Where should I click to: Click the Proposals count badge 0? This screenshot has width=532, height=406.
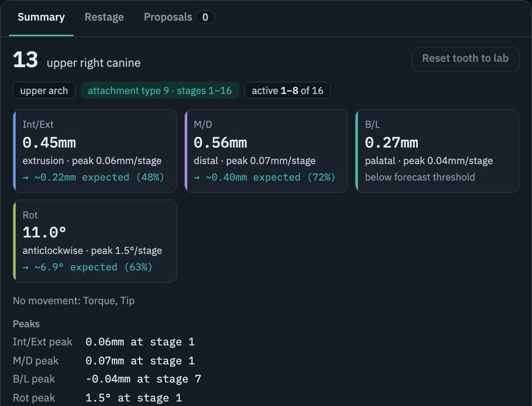click(x=205, y=17)
